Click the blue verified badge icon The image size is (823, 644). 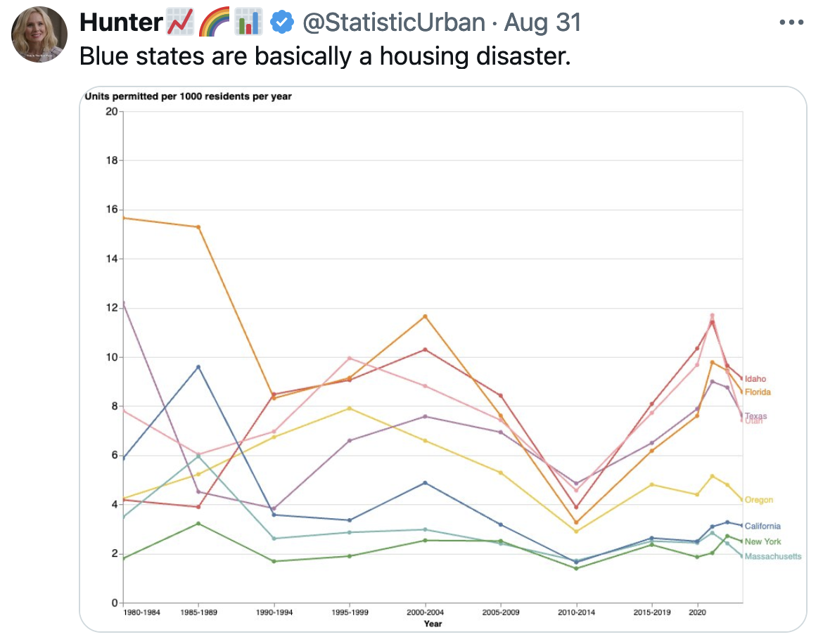click(x=283, y=22)
